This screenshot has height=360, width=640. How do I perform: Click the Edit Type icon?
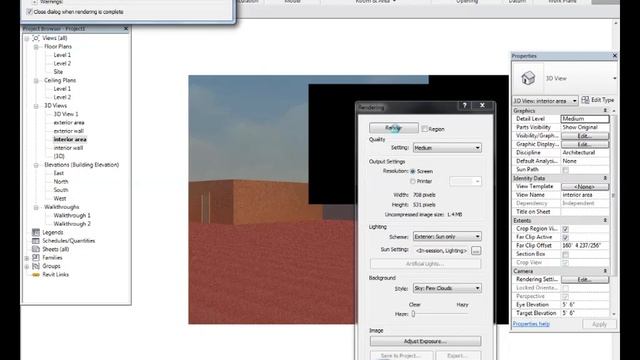pyautogui.click(x=585, y=100)
